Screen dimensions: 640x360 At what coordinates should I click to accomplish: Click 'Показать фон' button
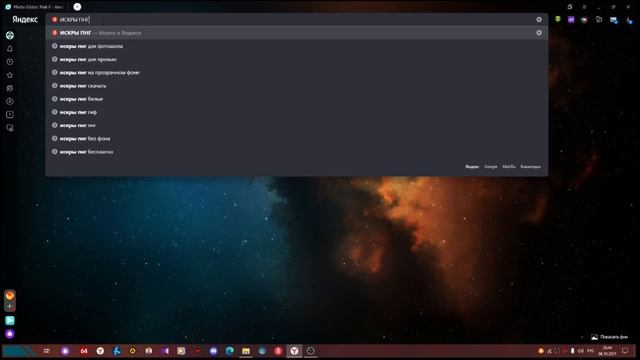(609, 337)
